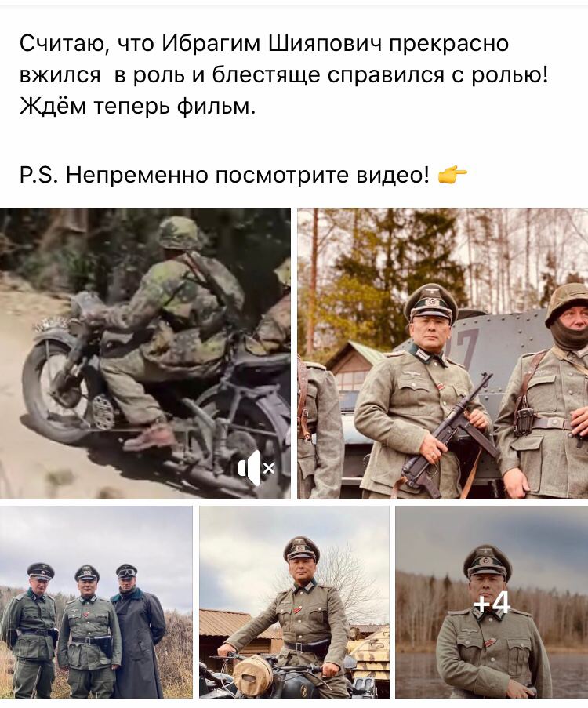View more photos via the +4 overlay
The width and height of the screenshot is (588, 708).
pos(492,602)
